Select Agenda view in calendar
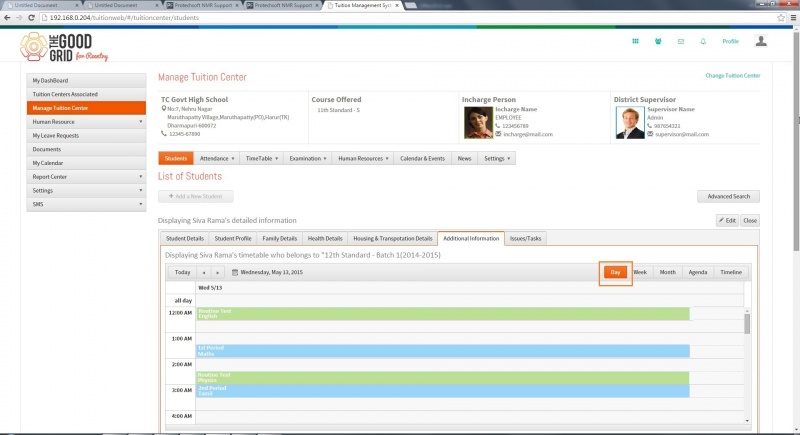The height and width of the screenshot is (435, 800). (x=697, y=272)
